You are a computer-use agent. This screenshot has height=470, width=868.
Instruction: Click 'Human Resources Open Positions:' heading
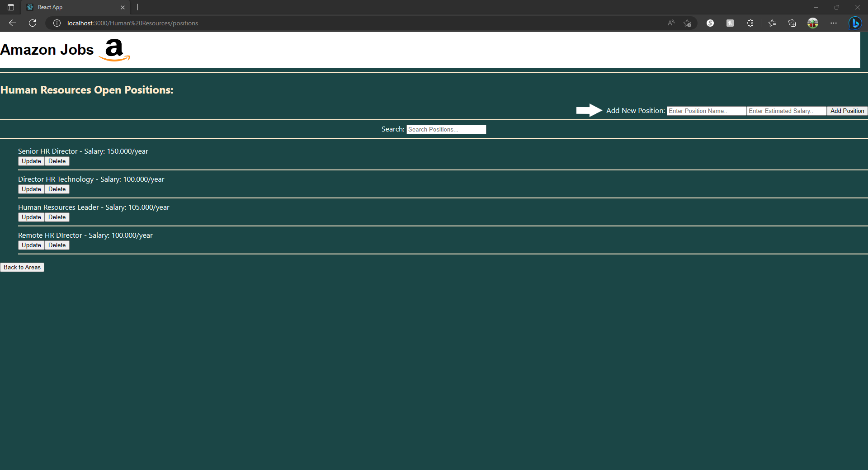click(87, 90)
